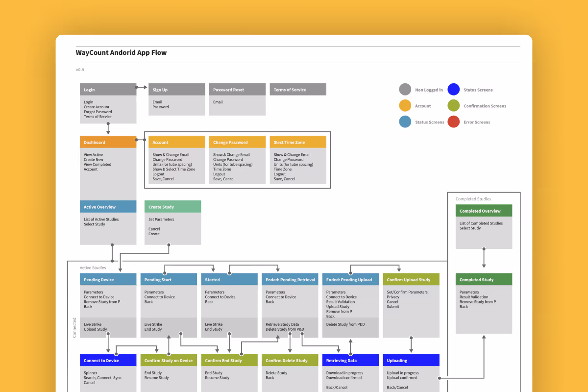This screenshot has height=392, width=588.
Task: Select the Confirm Delete Study header box
Action: tap(290, 360)
